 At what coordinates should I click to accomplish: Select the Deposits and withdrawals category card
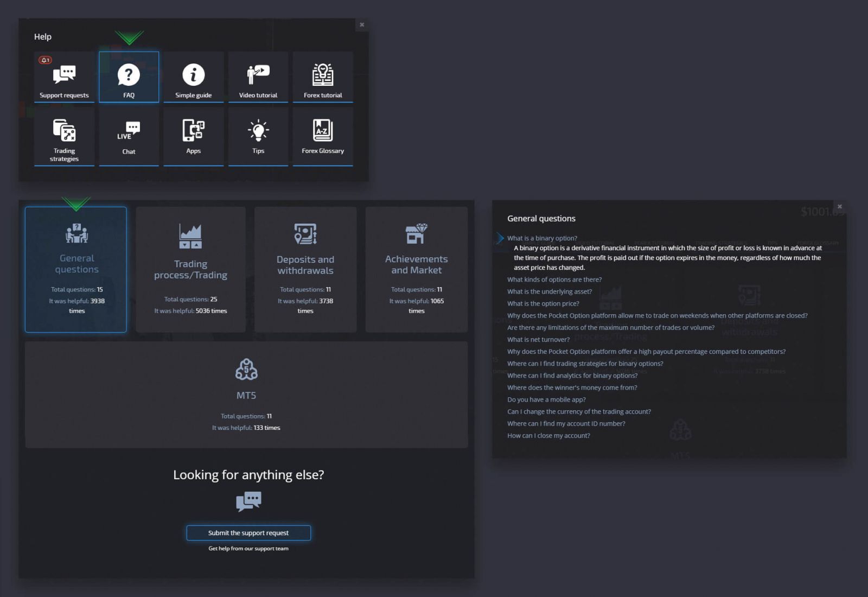click(305, 269)
